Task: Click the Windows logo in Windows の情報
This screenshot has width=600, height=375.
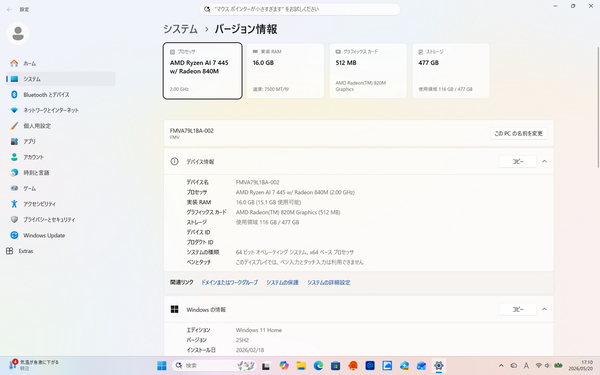Action: coord(174,309)
